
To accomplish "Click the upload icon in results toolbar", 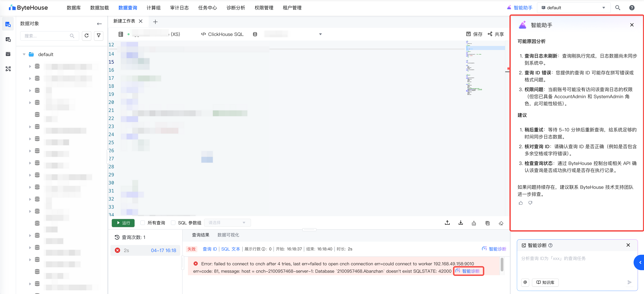I will point(448,223).
